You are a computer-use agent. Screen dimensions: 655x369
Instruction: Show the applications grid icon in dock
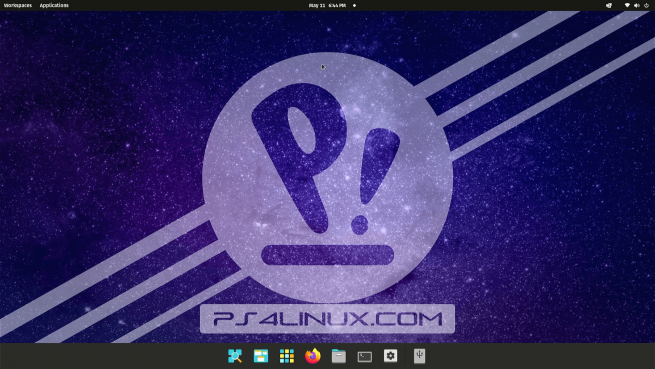pyautogui.click(x=287, y=356)
